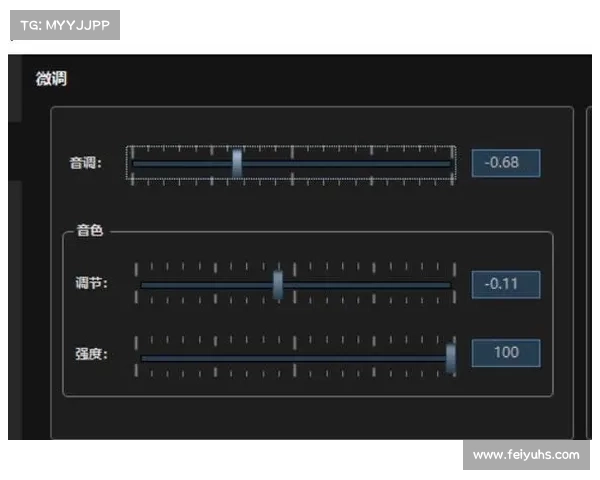
Task: Click the 调节 value field showing -0.11
Action: pos(506,284)
